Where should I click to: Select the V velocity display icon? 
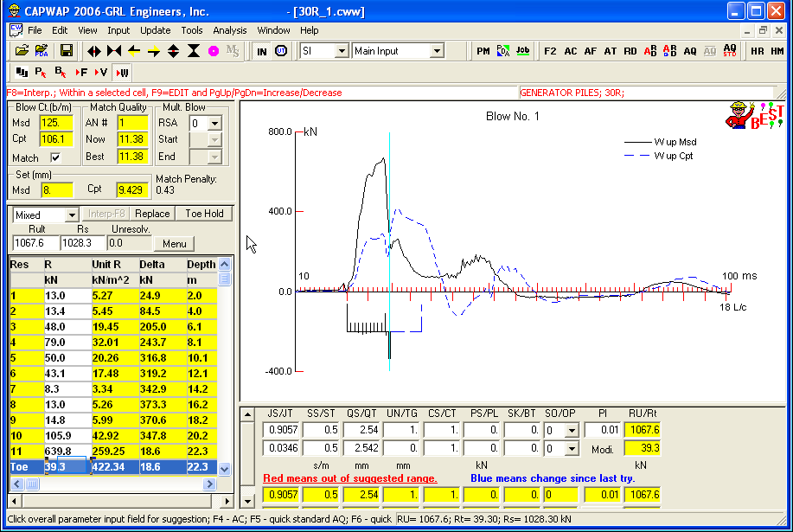pyautogui.click(x=100, y=73)
